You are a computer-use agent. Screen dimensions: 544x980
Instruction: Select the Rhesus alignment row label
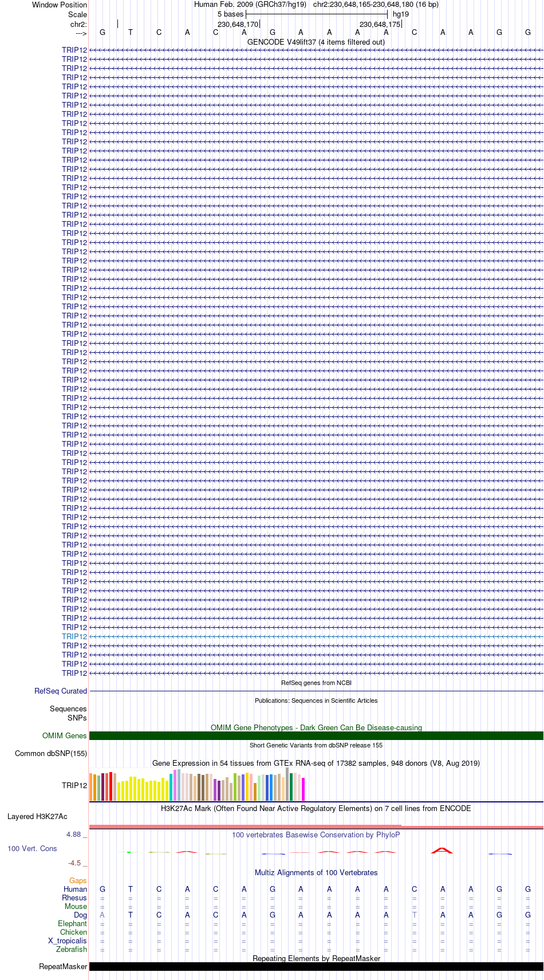click(x=74, y=898)
